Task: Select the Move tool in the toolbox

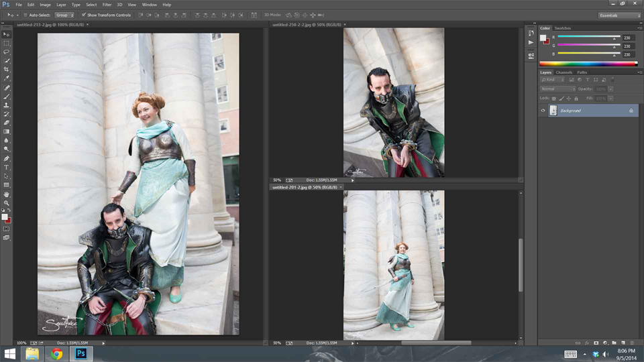Action: pyautogui.click(x=6, y=34)
